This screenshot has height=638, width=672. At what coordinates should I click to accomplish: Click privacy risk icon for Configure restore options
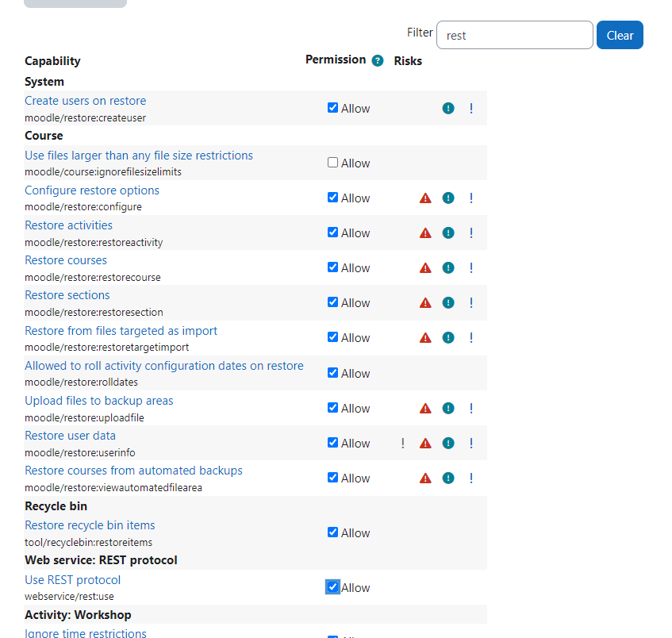[448, 198]
